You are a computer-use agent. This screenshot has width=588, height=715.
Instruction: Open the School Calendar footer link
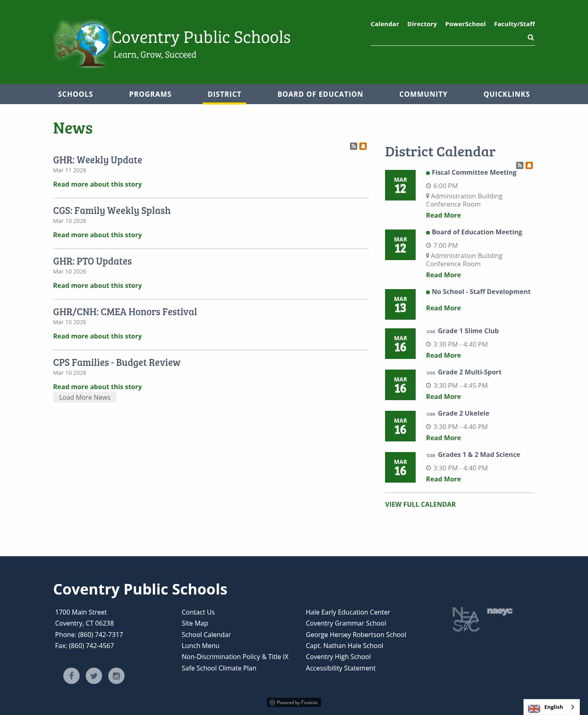(x=206, y=635)
